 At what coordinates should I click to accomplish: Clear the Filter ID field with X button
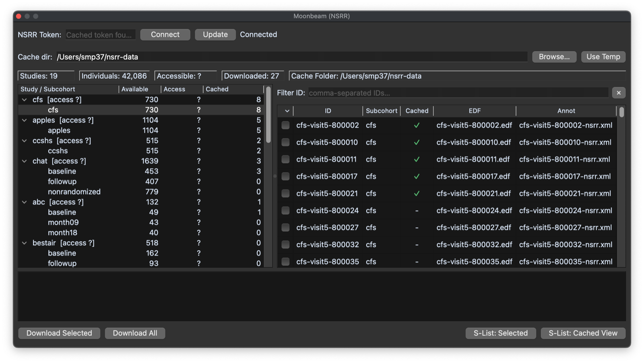(618, 93)
